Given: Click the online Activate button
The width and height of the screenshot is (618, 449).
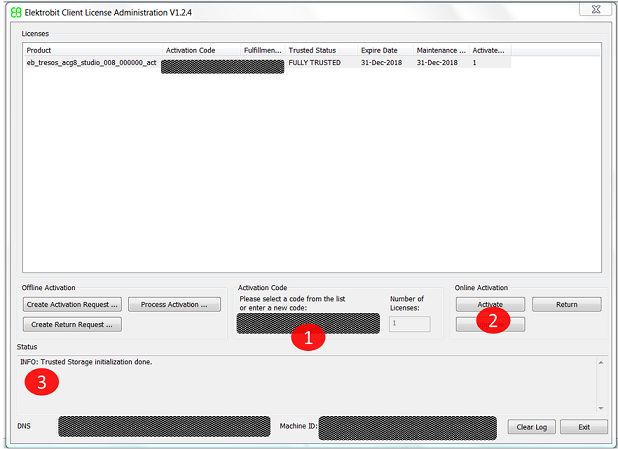Looking at the screenshot, I should (490, 304).
